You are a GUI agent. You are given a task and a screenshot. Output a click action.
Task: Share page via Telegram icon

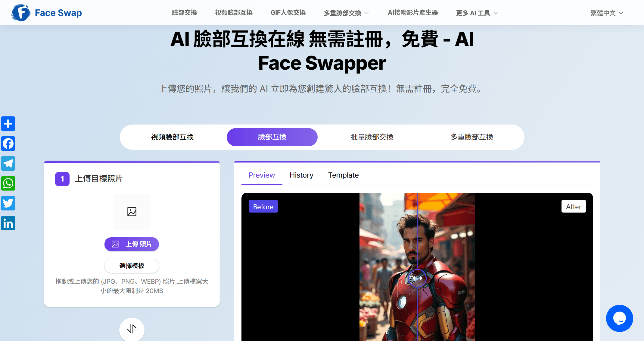pyautogui.click(x=8, y=163)
